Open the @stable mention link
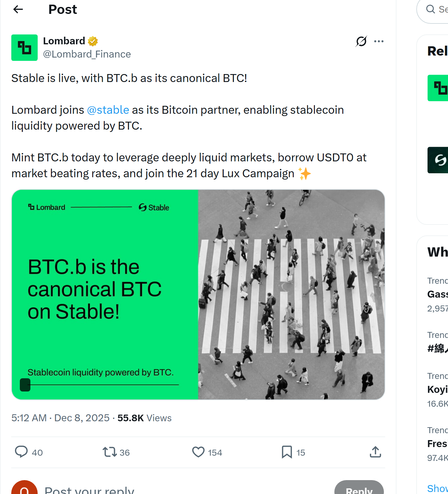448x494 pixels. click(x=108, y=110)
